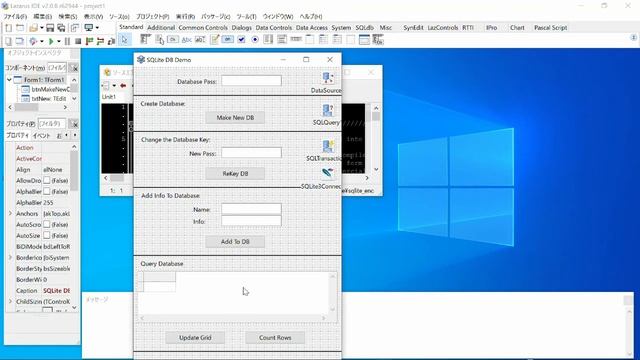Click the New Pass input field
Viewport: 640px width, 360px height.
[x=251, y=153]
